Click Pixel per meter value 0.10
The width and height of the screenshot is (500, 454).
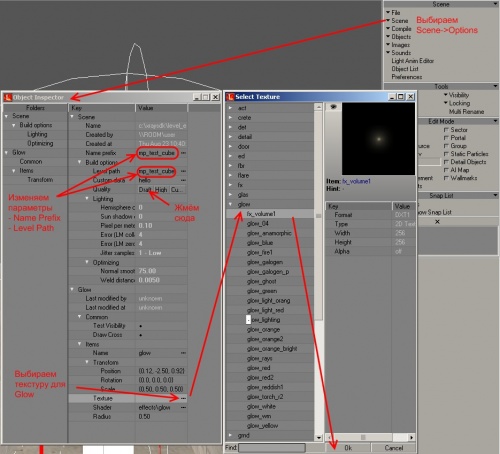tap(145, 226)
